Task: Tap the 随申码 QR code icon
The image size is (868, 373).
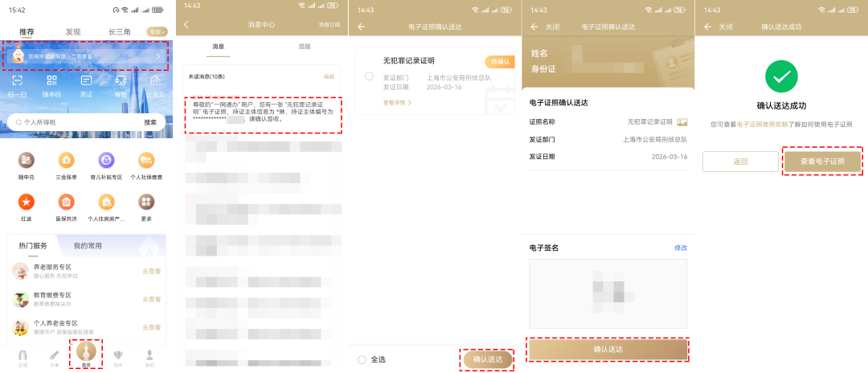Action: (51, 83)
